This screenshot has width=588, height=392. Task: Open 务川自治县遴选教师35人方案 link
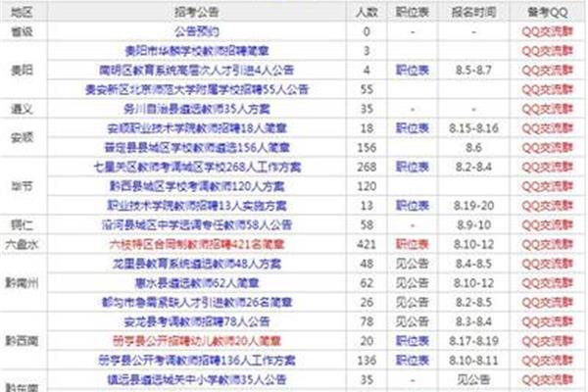pyautogui.click(x=197, y=109)
